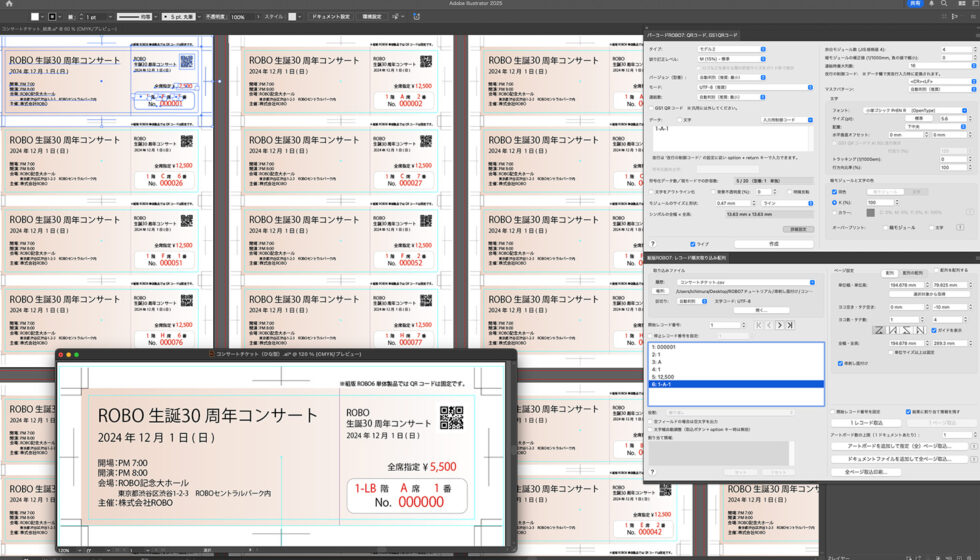The width and height of the screenshot is (980, 560).
Task: Open help in the 組版ROBO7 panel
Action: [x=652, y=472]
